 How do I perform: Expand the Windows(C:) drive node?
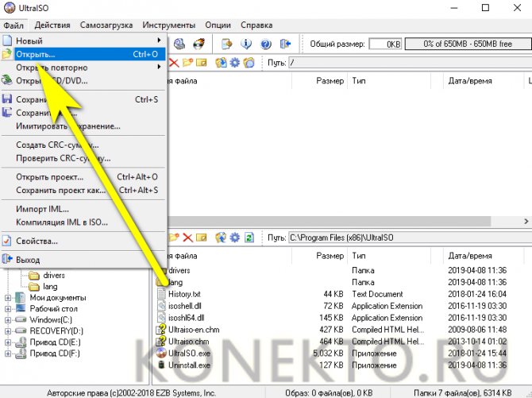(x=7, y=320)
